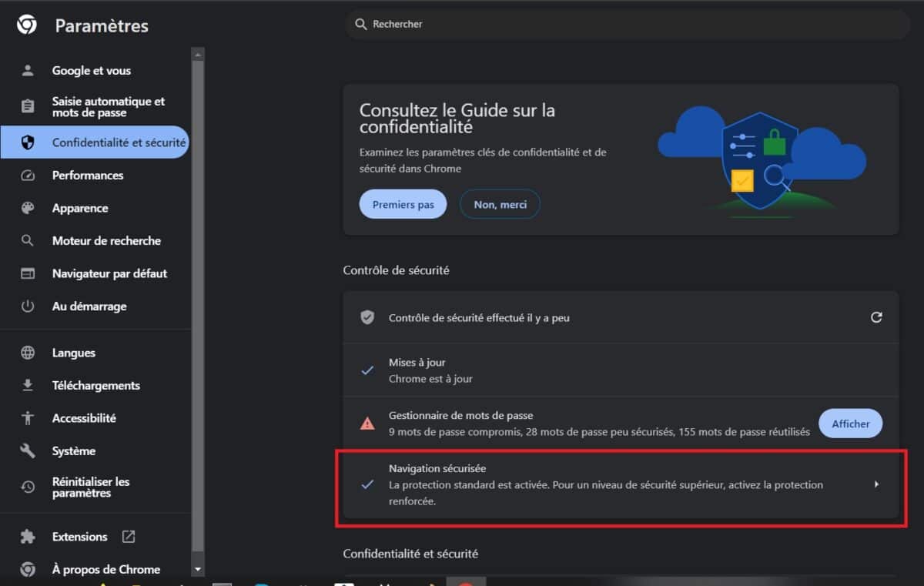The image size is (924, 586).
Task: Click the external link icon next to Extensions
Action: (129, 537)
